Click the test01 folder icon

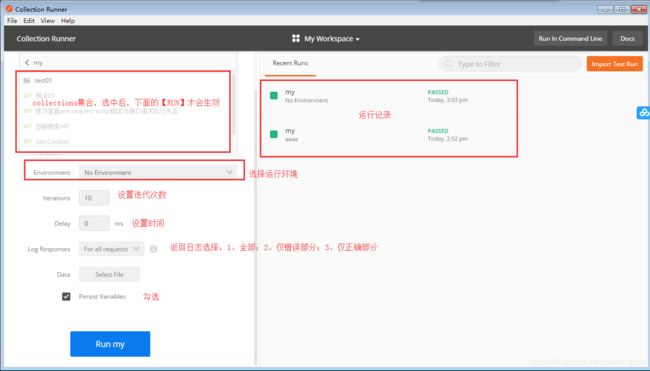point(27,80)
